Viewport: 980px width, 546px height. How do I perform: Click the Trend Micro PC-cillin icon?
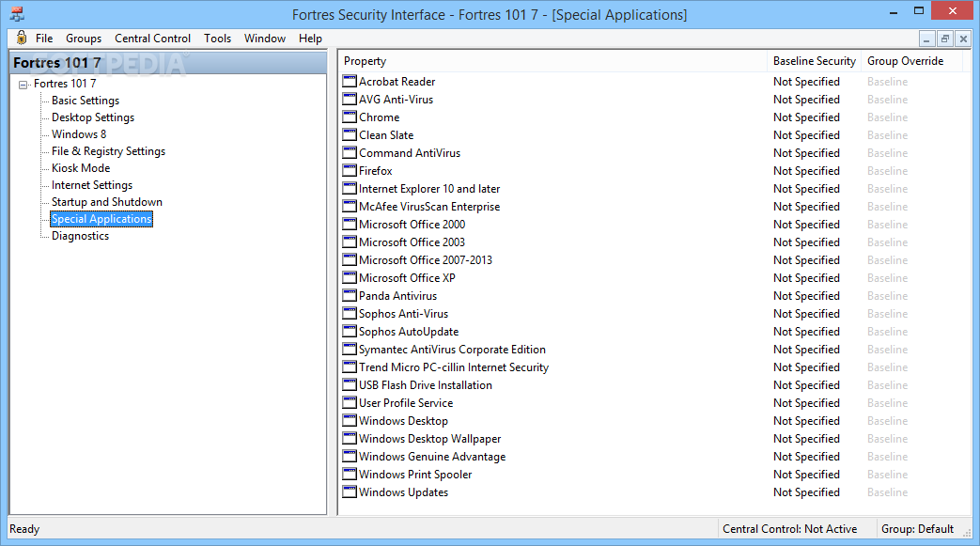pos(350,367)
